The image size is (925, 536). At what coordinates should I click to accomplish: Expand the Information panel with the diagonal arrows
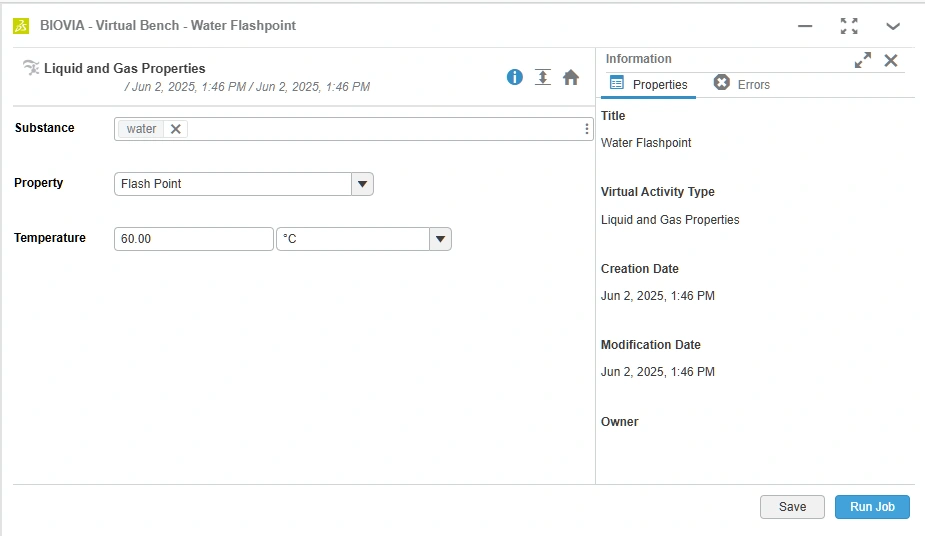pyautogui.click(x=862, y=60)
